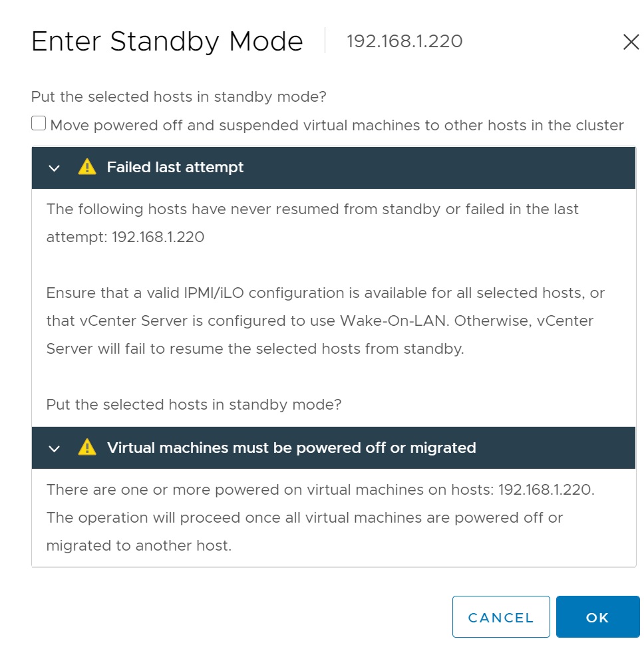
Task: Click standby question inside Failed last attempt panel
Action: tap(194, 405)
